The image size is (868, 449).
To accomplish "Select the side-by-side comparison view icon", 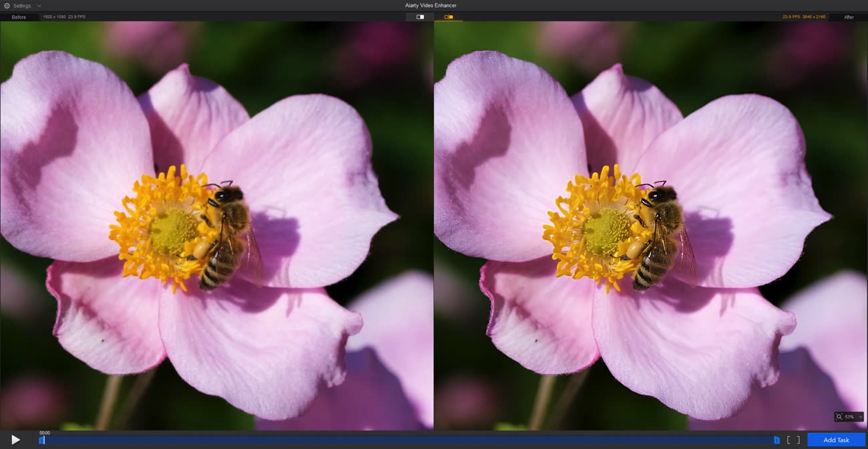I will (448, 17).
